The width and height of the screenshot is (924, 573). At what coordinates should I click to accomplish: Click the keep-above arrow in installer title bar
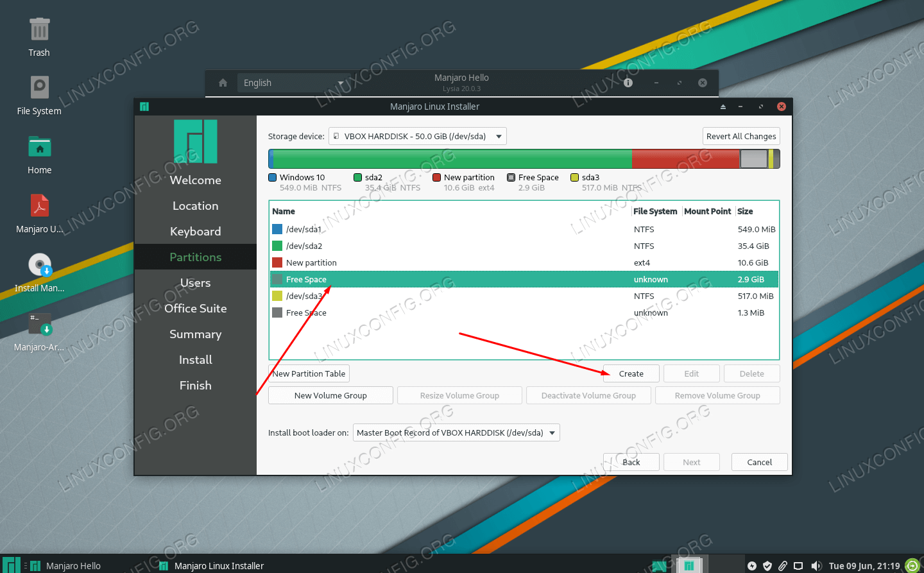[x=723, y=107]
